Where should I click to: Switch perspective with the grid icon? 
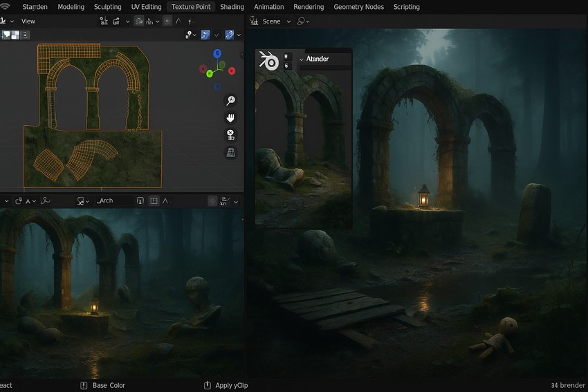pyautogui.click(x=230, y=152)
